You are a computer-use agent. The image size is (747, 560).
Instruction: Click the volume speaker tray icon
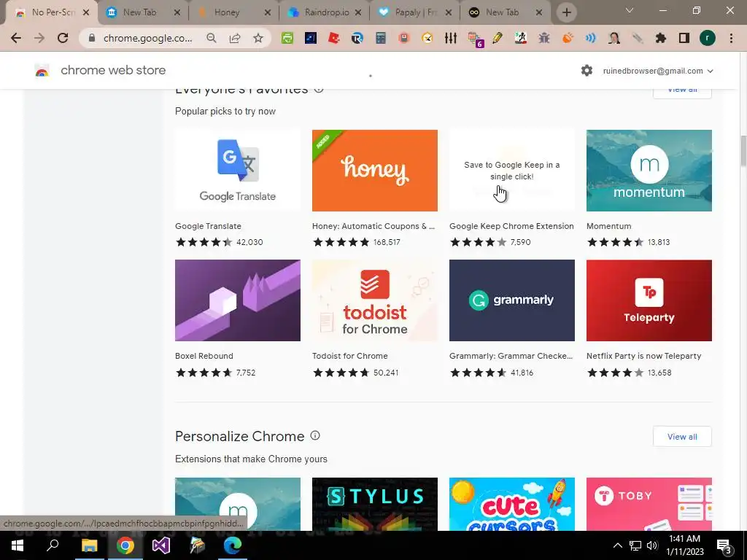(x=651, y=545)
